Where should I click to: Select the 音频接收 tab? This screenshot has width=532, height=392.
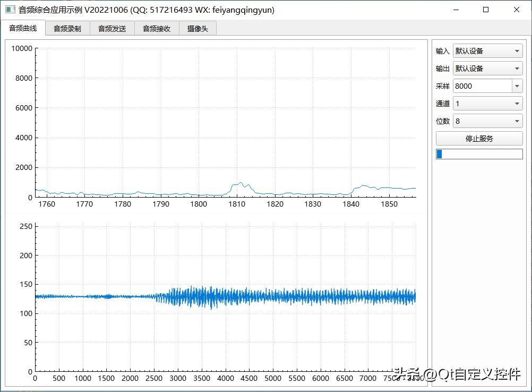157,29
